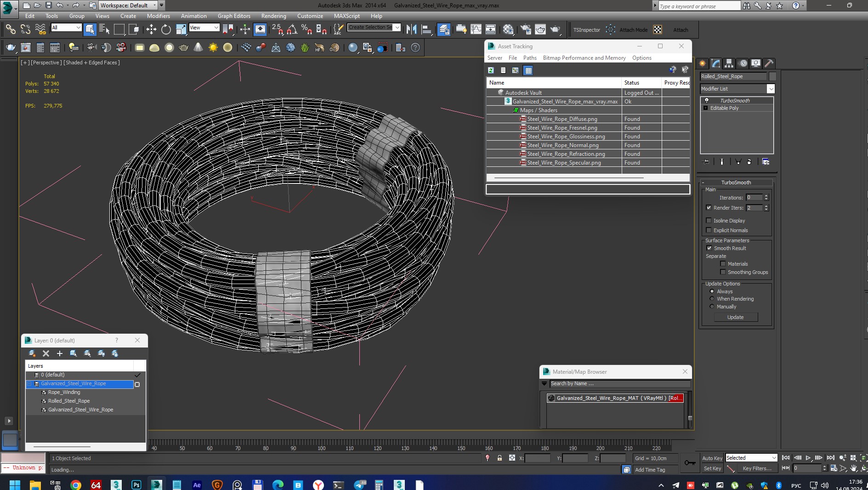Screen dimensions: 868x490
Task: Toggle the Render Iters checkbox
Action: tap(709, 208)
